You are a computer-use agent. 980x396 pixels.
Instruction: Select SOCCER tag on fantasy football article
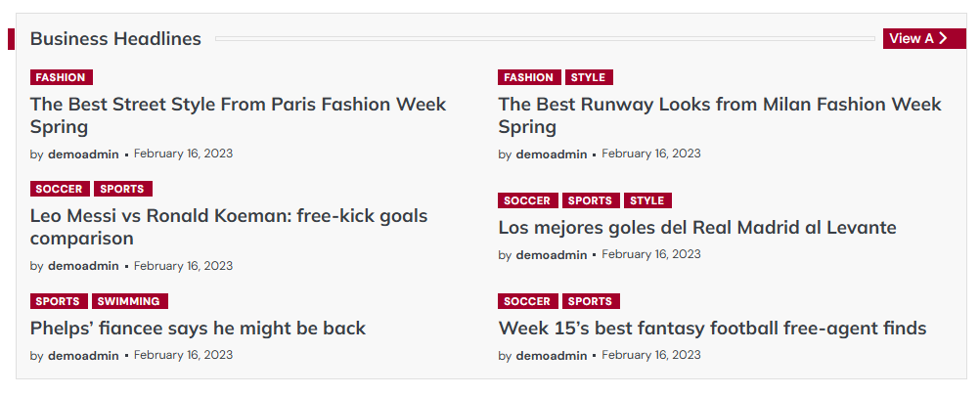(527, 302)
